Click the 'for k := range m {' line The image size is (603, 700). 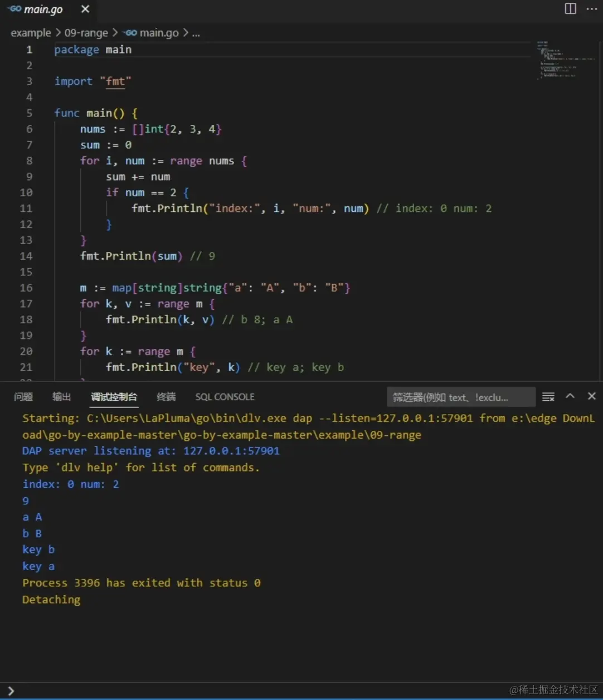138,351
